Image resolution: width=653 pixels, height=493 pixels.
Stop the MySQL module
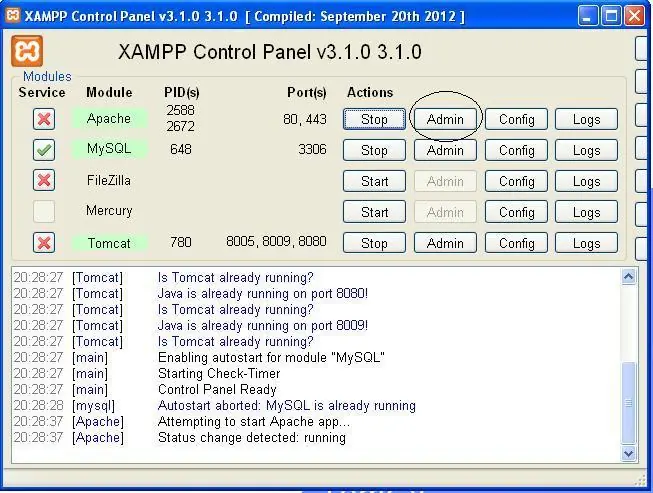pyautogui.click(x=374, y=150)
